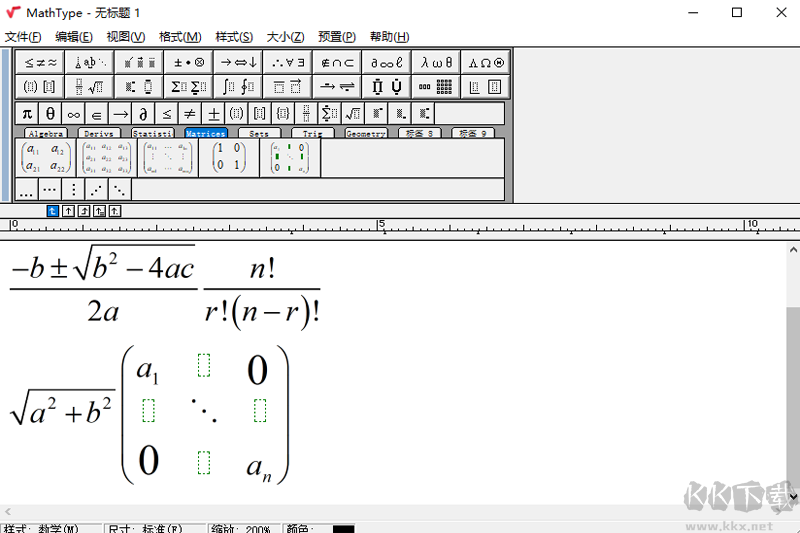
Task: Insert the infinity symbol from small bar
Action: point(73,113)
